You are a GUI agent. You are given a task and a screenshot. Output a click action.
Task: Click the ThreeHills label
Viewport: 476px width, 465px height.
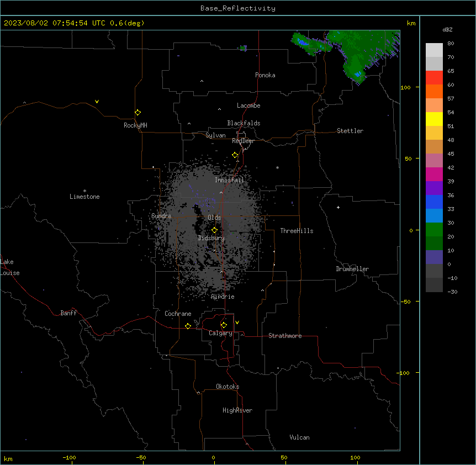pos(297,231)
